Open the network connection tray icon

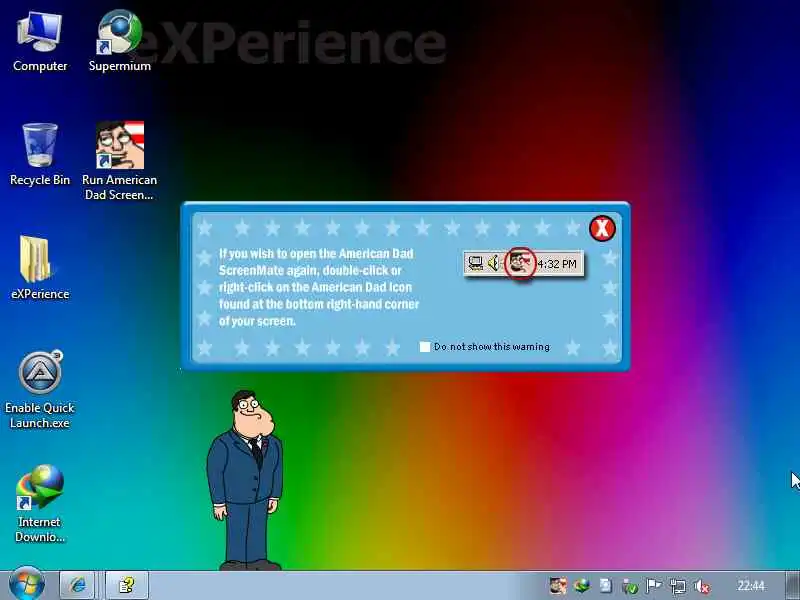click(x=678, y=586)
